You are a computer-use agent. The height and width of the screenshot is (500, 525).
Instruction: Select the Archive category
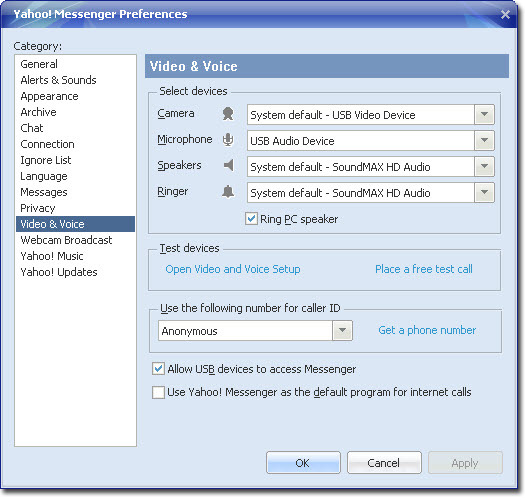click(75, 112)
